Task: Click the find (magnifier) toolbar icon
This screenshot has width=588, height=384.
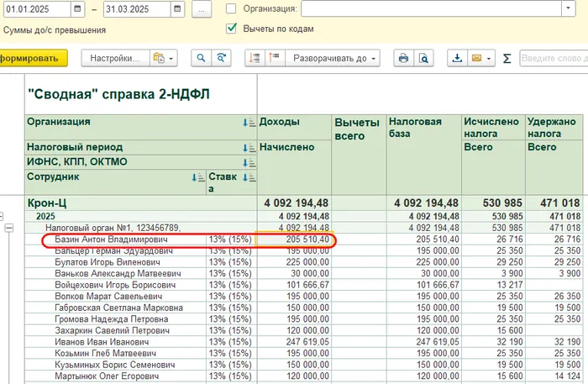Action: coord(202,59)
